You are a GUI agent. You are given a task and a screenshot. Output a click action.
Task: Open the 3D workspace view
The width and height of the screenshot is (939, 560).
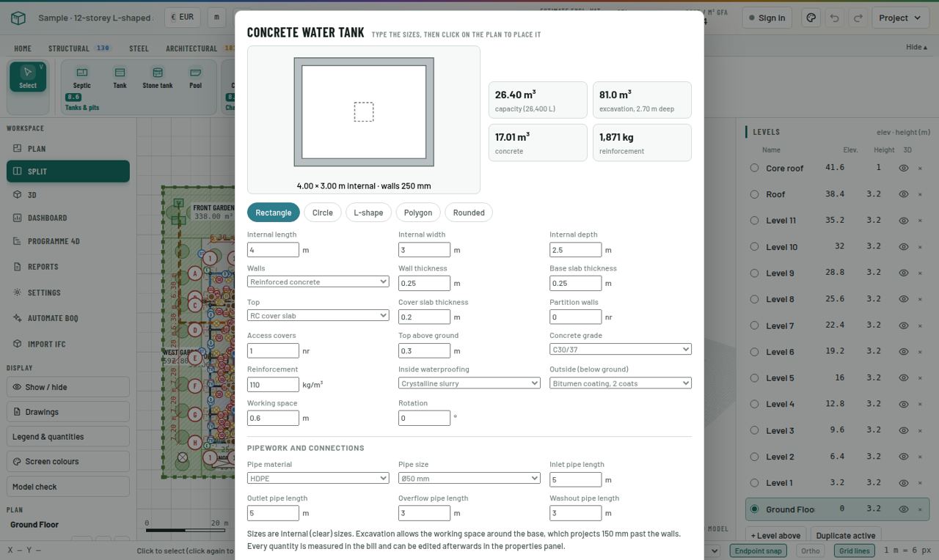pos(68,195)
